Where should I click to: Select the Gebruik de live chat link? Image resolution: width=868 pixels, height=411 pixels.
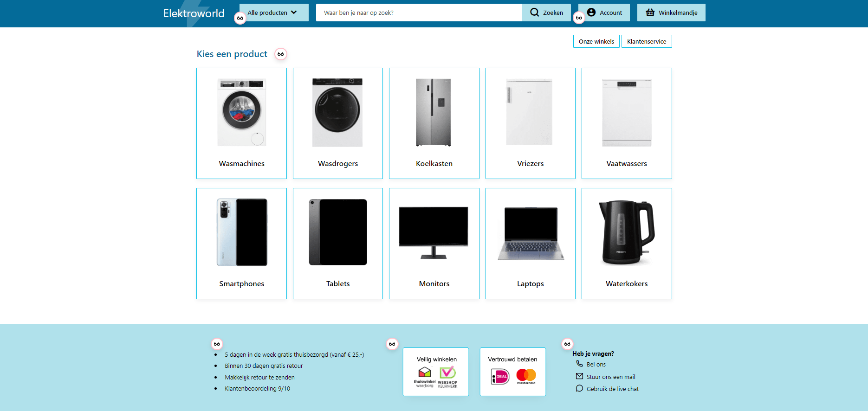coord(612,389)
